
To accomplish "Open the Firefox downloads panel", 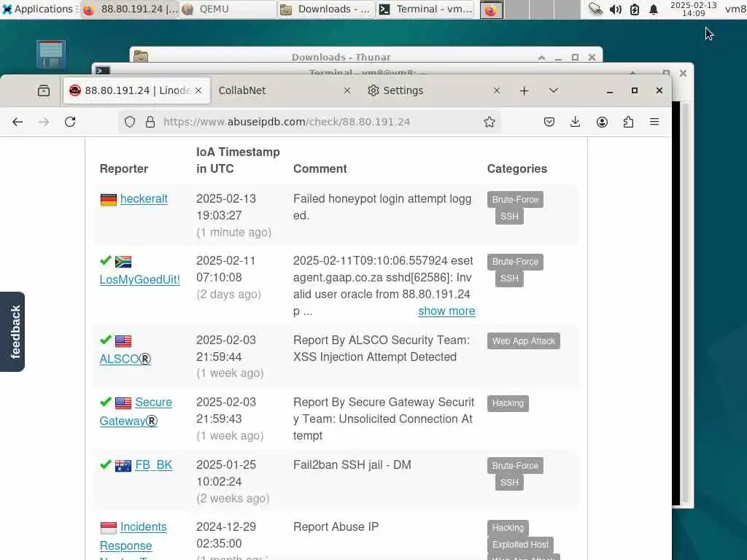I will pos(576,122).
